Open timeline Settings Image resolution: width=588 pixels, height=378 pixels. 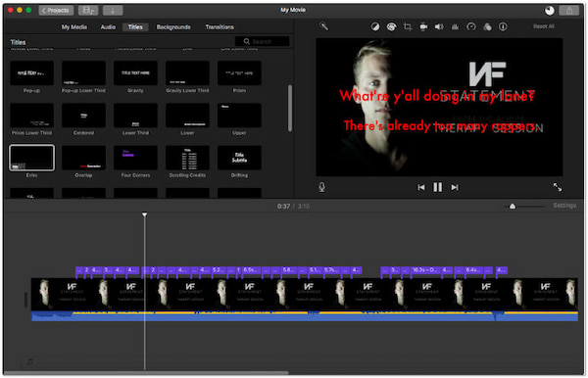click(564, 206)
